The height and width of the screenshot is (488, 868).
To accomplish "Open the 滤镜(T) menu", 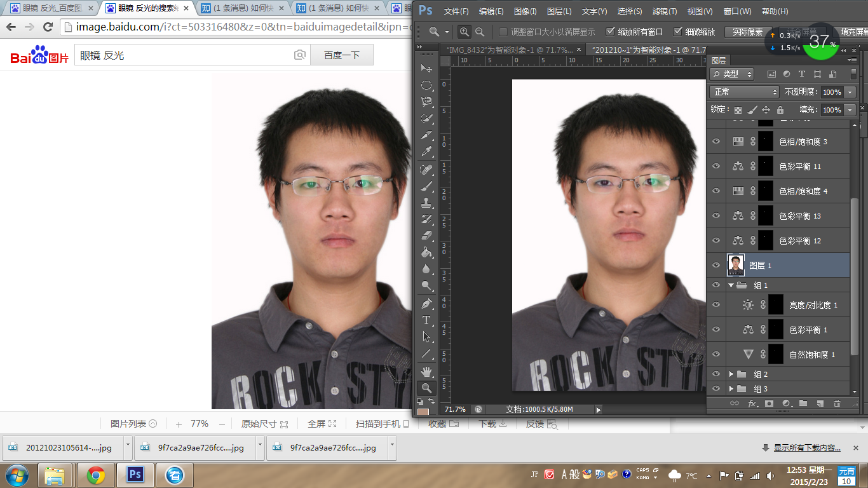I will (x=664, y=11).
